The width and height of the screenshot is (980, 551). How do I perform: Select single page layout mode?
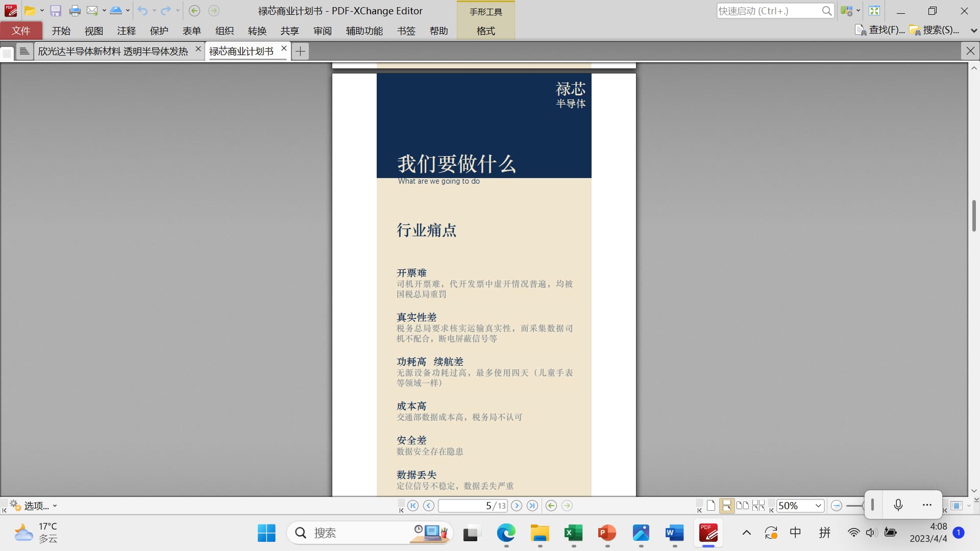tap(711, 506)
